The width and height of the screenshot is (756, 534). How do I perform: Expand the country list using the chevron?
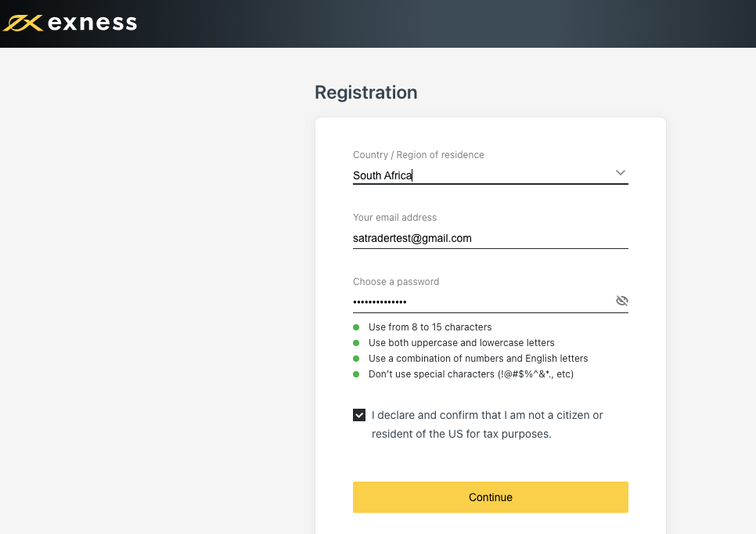620,173
